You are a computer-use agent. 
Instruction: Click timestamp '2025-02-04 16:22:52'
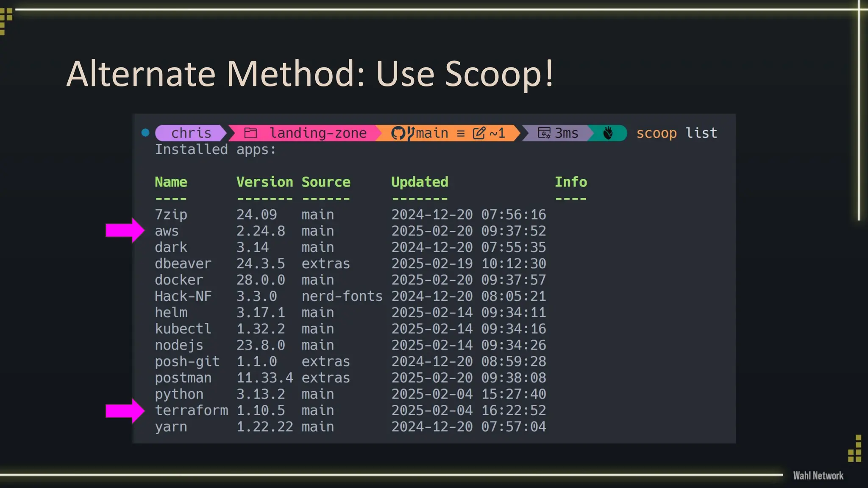[469, 410]
